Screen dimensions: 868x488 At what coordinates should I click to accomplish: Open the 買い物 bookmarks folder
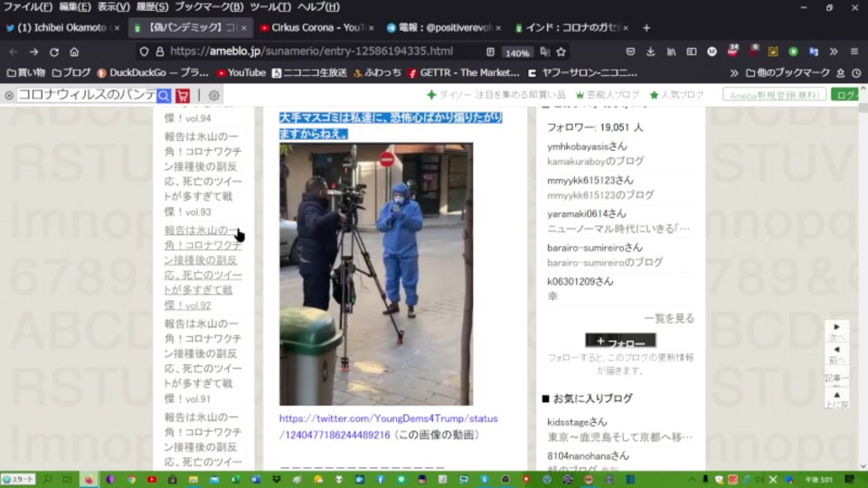pyautogui.click(x=26, y=72)
